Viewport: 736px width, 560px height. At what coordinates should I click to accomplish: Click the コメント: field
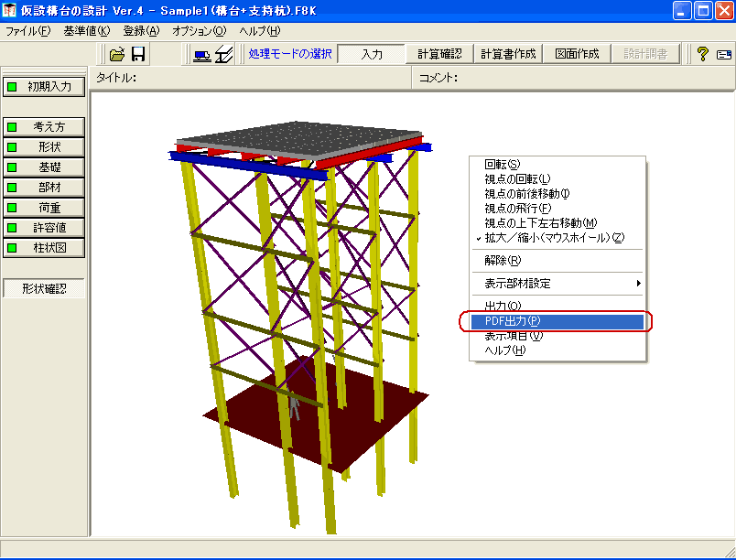point(574,78)
